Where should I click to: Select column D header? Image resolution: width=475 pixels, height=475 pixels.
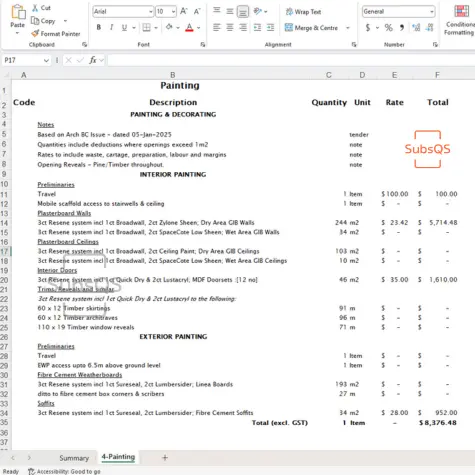click(362, 75)
